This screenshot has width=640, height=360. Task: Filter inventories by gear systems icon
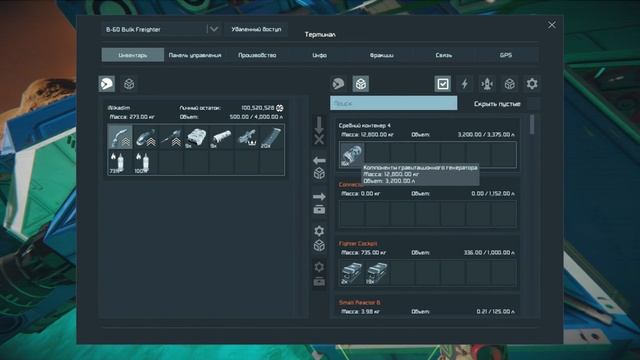point(532,84)
